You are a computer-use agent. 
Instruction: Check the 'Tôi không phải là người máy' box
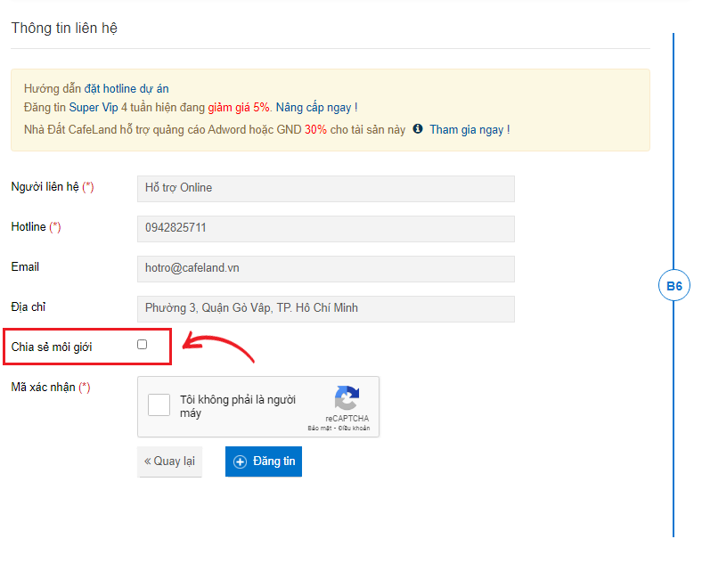[x=159, y=404]
